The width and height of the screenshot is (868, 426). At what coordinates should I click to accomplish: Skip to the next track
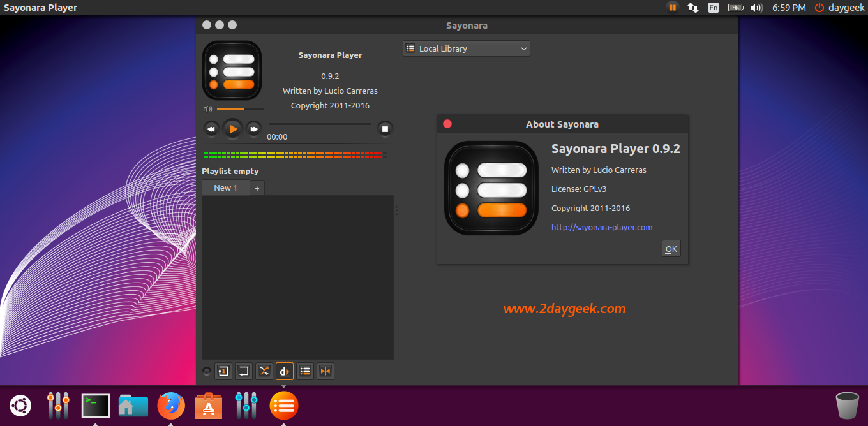click(x=254, y=129)
